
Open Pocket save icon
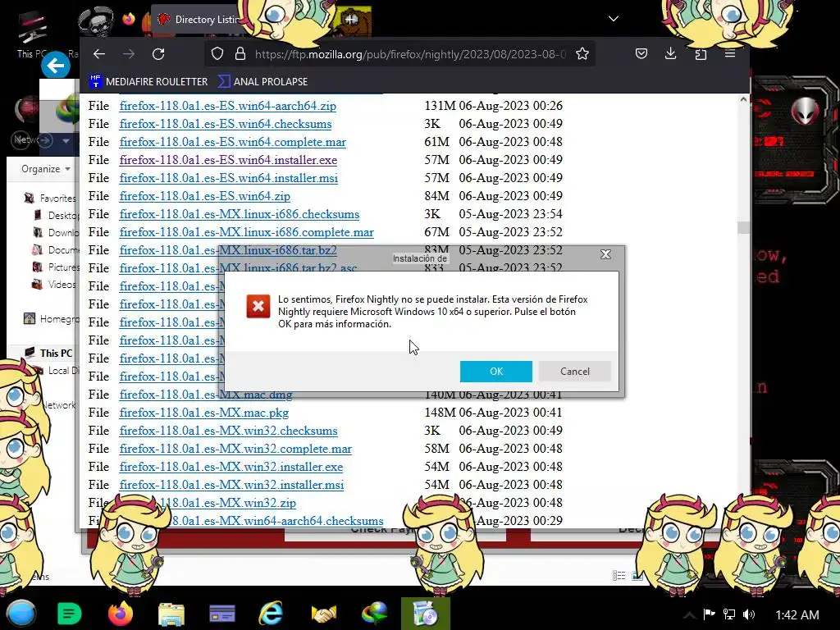[641, 53]
